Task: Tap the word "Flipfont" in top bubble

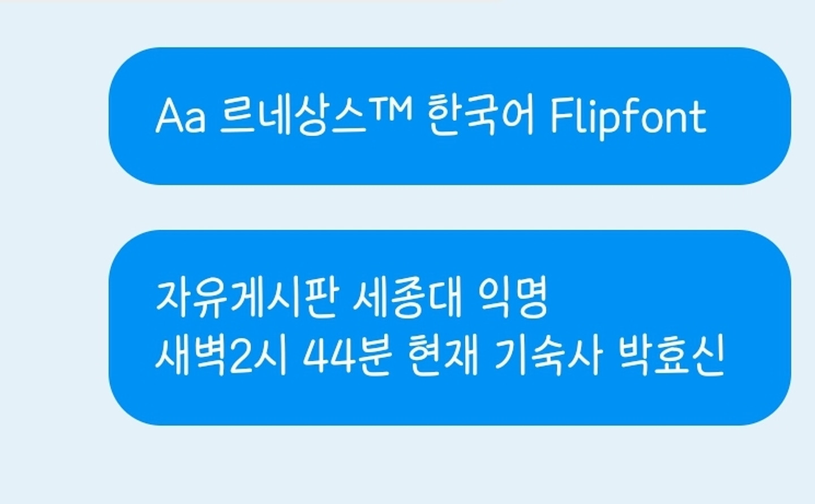Action: click(x=628, y=118)
